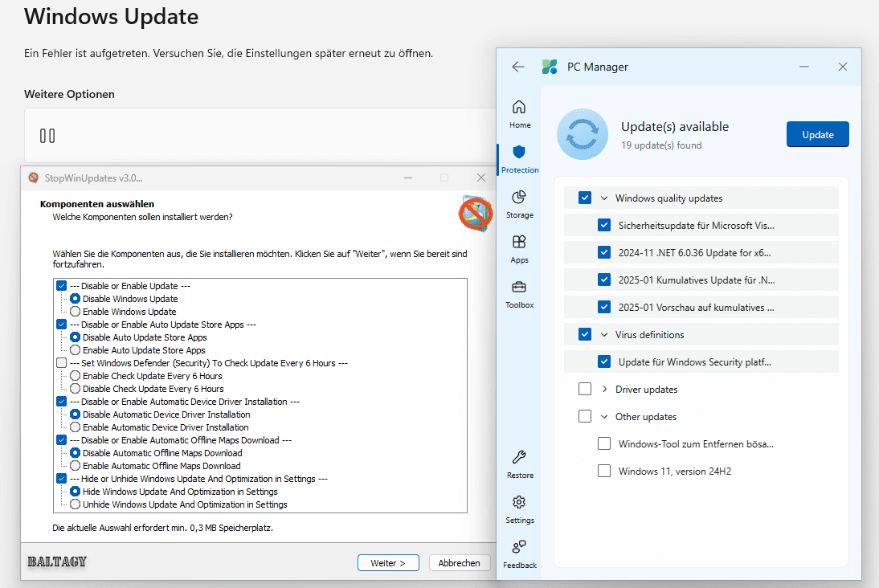Screen dimensions: 879x588
Task: Enable the Windows Defender check update checkbox
Action: click(62, 363)
